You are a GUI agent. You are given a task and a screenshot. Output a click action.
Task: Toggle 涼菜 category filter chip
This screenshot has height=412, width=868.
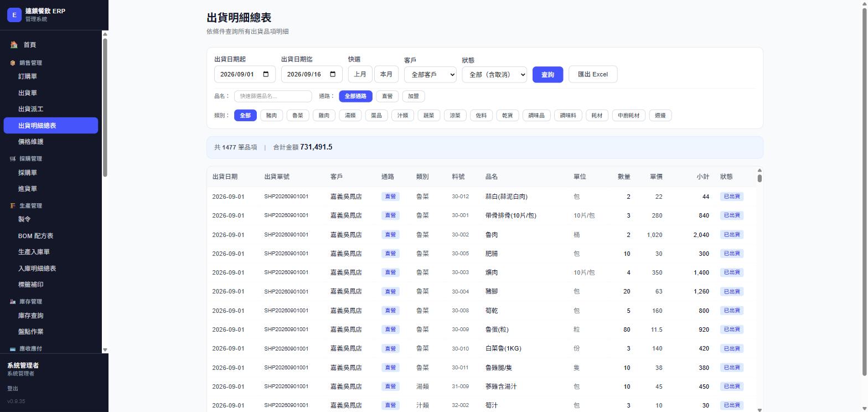tap(455, 115)
